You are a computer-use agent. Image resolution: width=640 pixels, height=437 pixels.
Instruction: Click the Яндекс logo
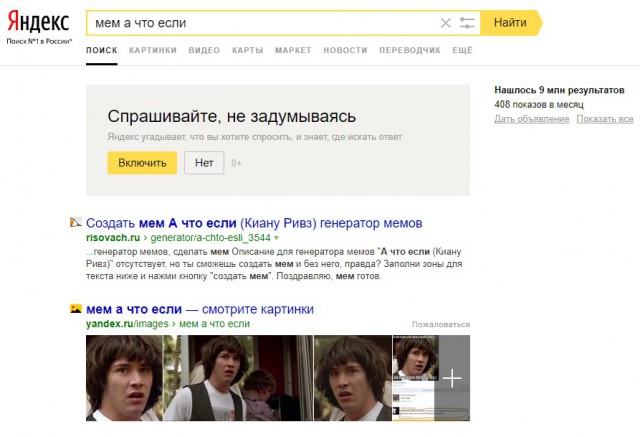click(38, 21)
